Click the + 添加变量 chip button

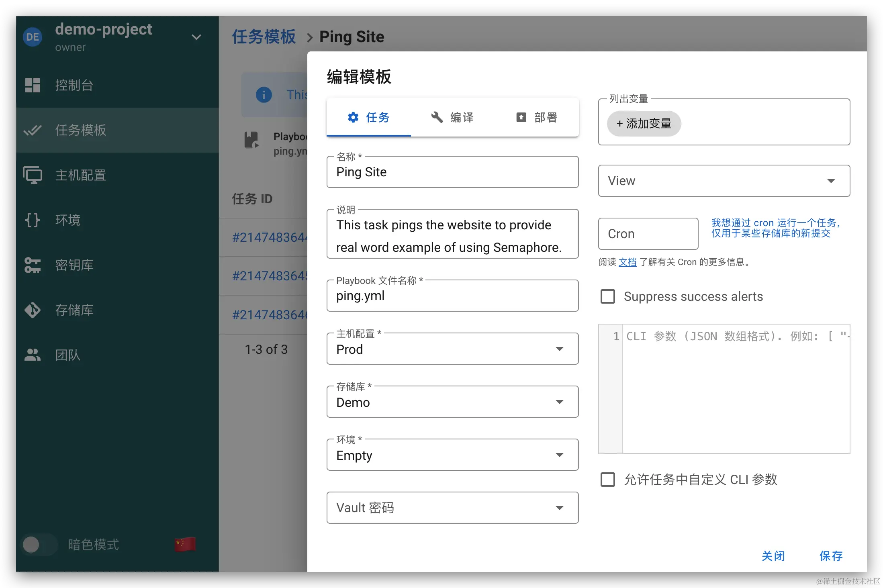pos(644,124)
